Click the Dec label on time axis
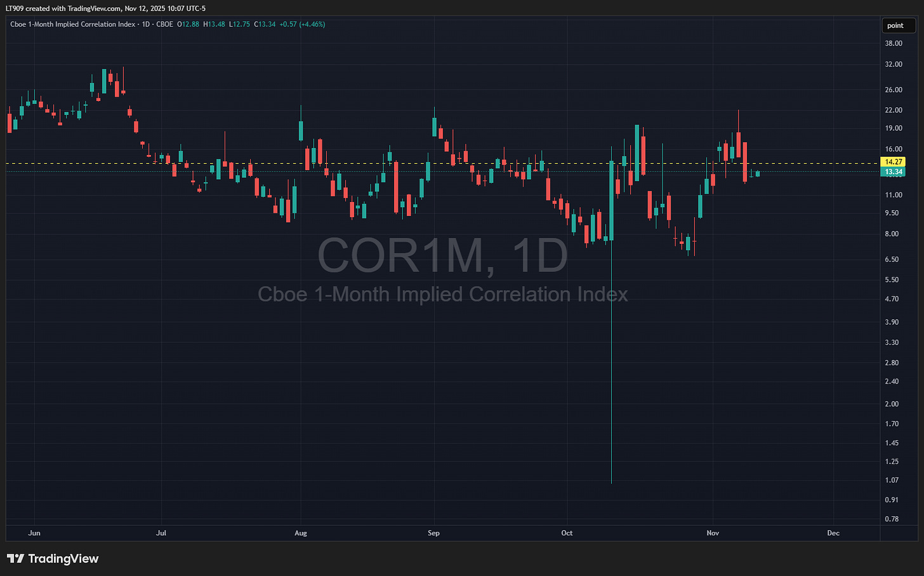924x576 pixels. coord(833,533)
